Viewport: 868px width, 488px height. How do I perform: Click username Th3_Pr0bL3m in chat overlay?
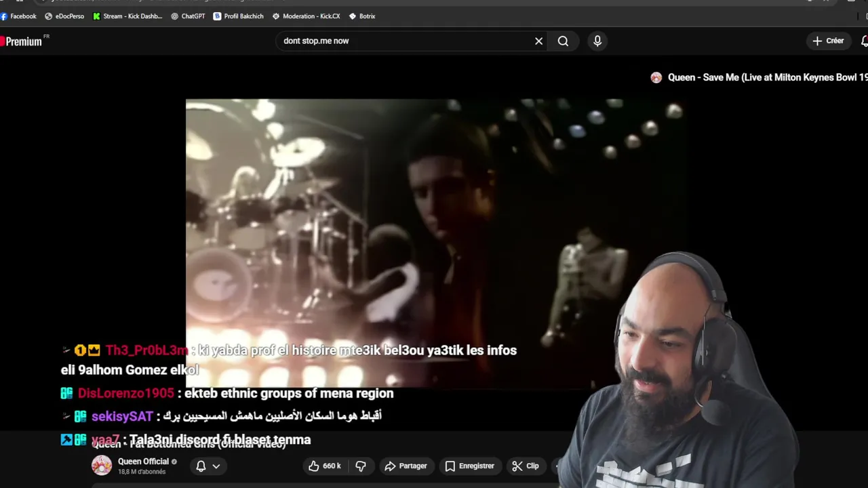click(146, 350)
